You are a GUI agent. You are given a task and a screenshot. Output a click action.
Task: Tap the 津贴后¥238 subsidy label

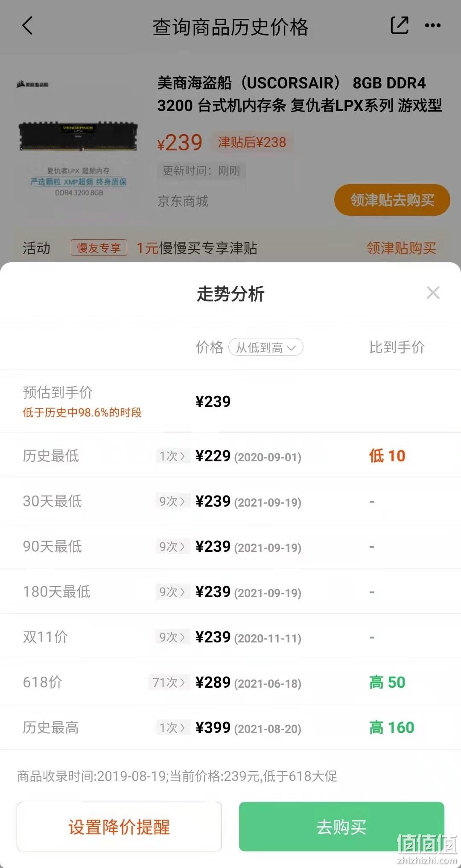(x=252, y=142)
